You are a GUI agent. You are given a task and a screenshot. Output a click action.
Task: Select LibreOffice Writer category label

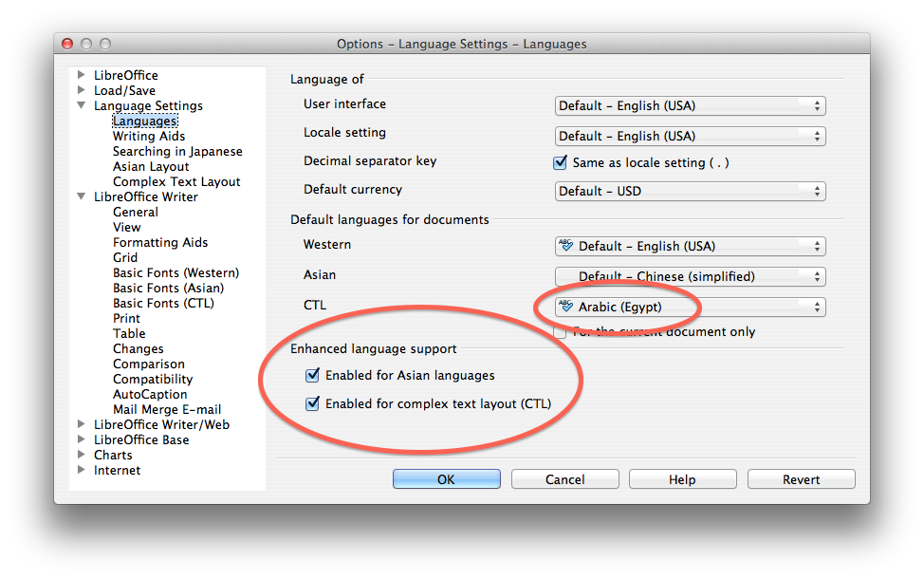[146, 196]
